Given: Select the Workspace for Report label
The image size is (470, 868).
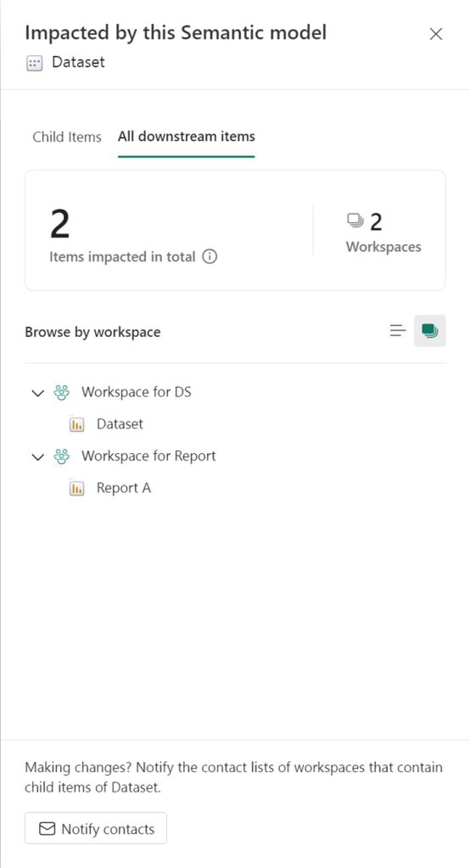Looking at the screenshot, I should 148,456.
